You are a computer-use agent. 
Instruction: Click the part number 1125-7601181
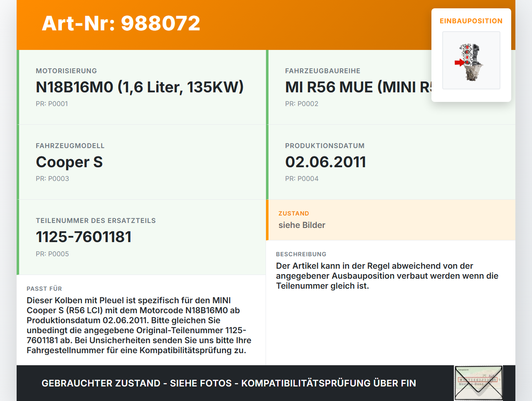click(x=84, y=236)
